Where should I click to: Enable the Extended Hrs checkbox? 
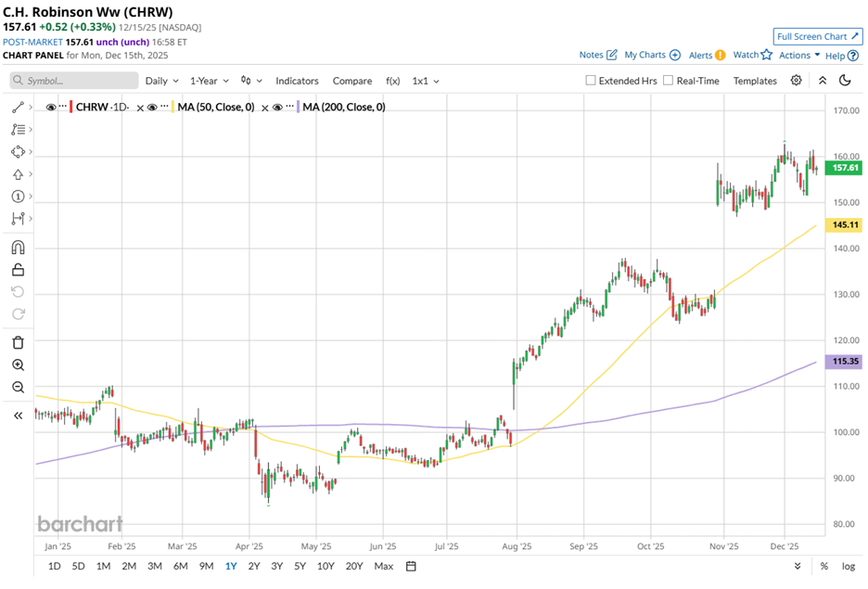(591, 81)
